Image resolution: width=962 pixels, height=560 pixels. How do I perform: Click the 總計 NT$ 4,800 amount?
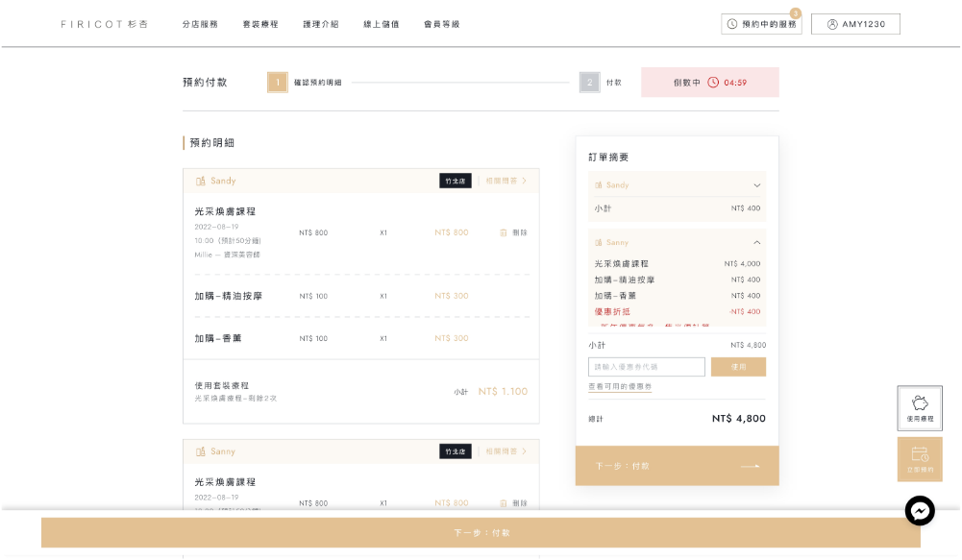pos(739,418)
